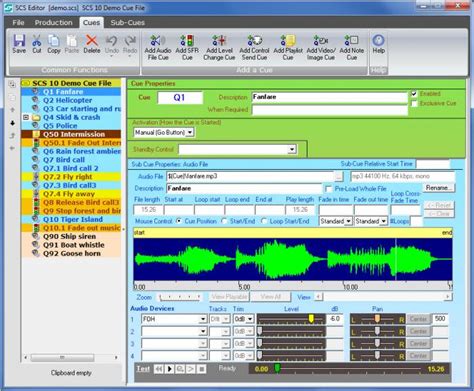Click the When Required input field
This screenshot has width=474, height=391.
click(329, 110)
